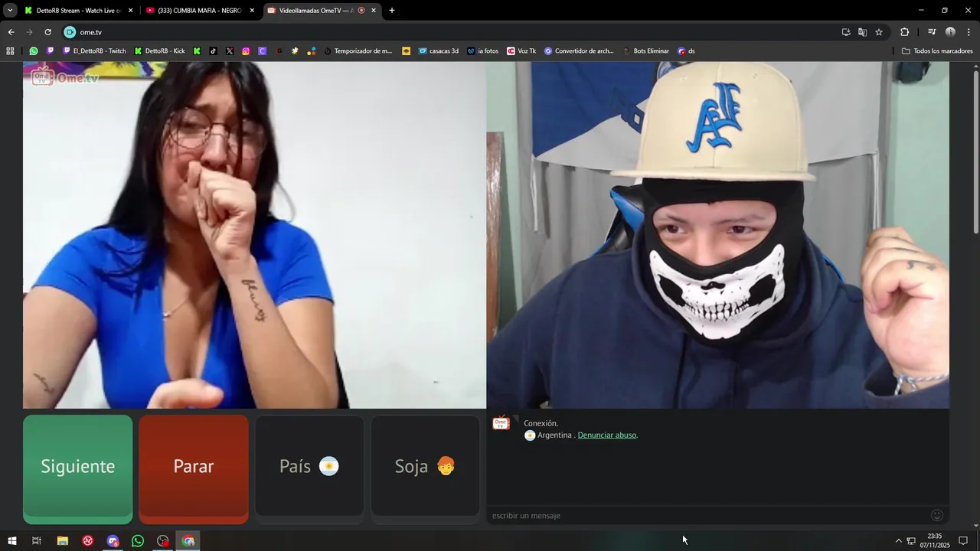Open the translate page icon
The image size is (980, 551).
tap(862, 32)
